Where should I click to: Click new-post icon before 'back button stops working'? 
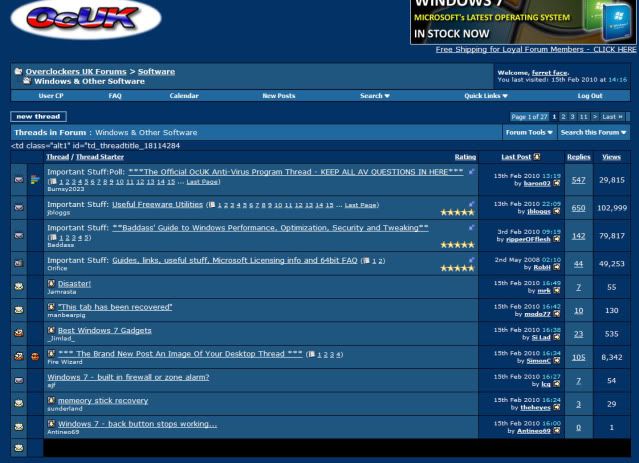pyautogui.click(x=51, y=423)
